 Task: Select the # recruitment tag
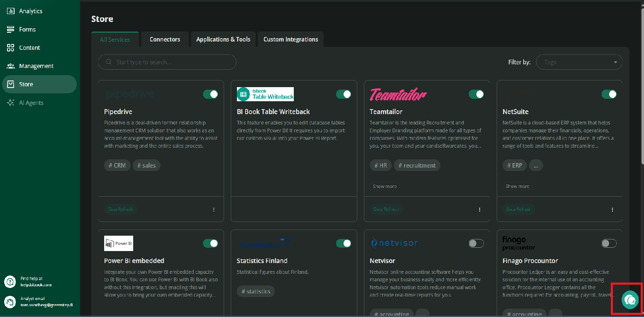[417, 165]
